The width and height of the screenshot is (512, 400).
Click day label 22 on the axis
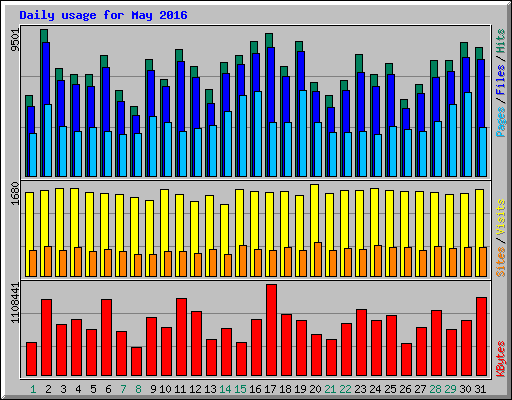[x=345, y=389]
